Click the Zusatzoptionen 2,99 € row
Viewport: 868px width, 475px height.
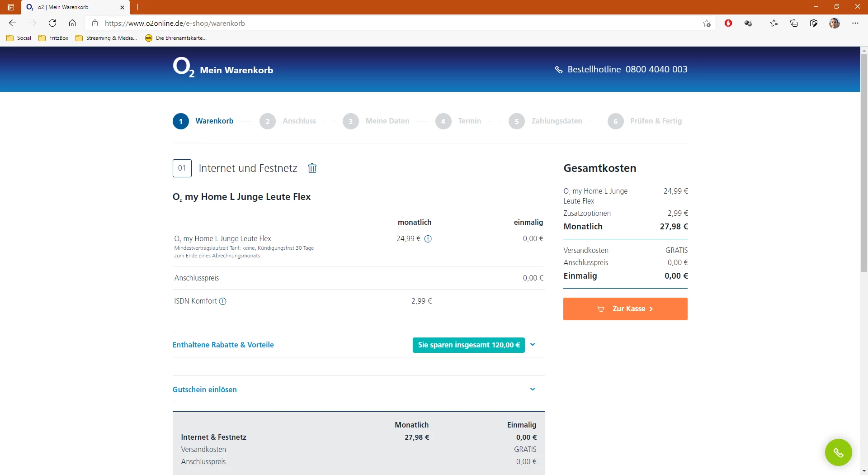pyautogui.click(x=626, y=214)
